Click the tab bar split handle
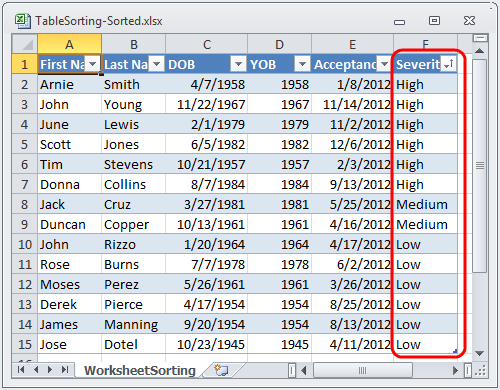This screenshot has width=500, height=390. point(292,370)
